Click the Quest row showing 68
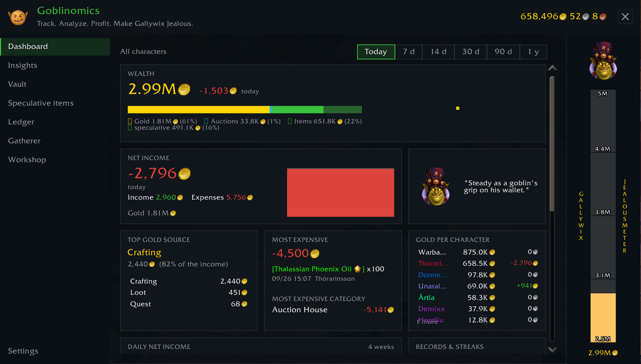The width and height of the screenshot is (641, 364). 189,304
